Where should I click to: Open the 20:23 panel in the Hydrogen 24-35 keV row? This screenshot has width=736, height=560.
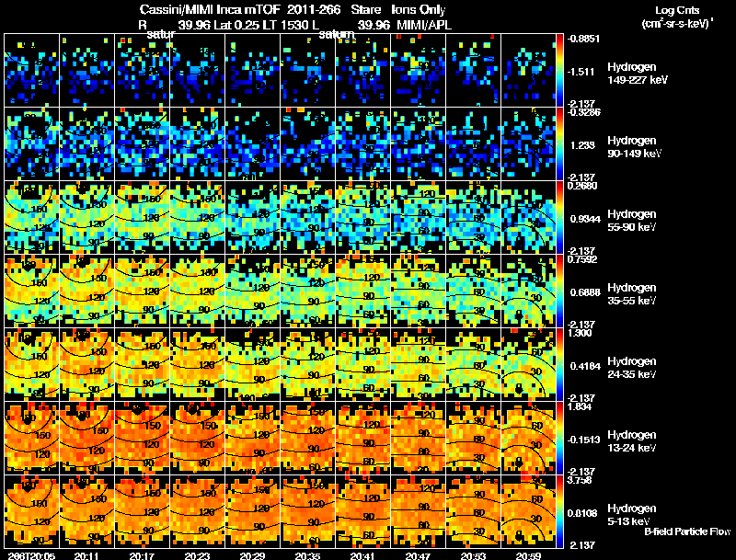click(x=197, y=365)
